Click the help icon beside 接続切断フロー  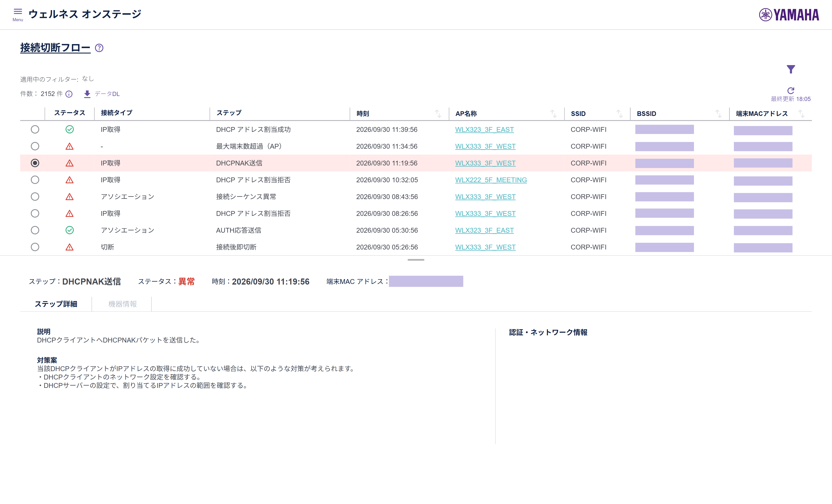point(99,48)
